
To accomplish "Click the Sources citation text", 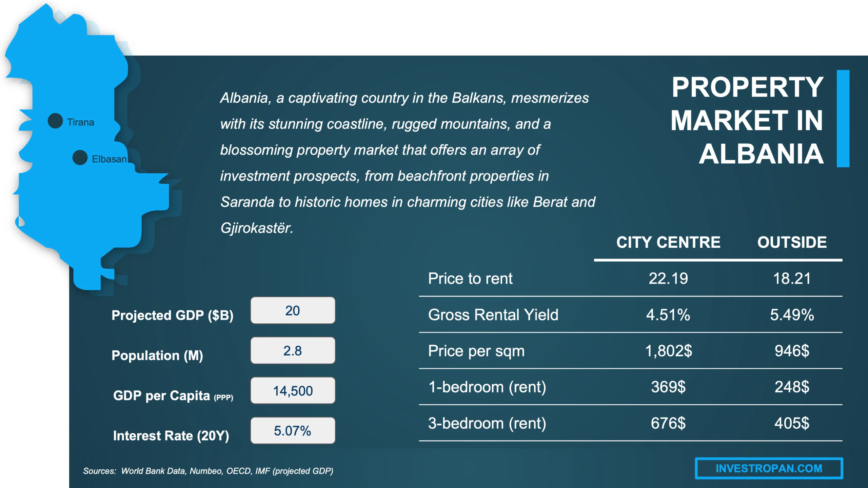I will pos(208,471).
